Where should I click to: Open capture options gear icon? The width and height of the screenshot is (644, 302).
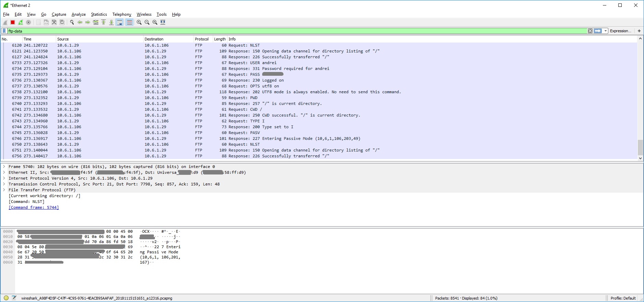(28, 22)
